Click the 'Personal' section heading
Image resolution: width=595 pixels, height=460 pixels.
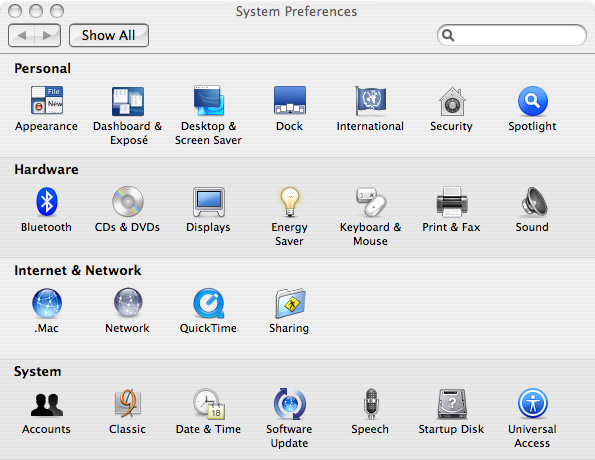point(42,68)
